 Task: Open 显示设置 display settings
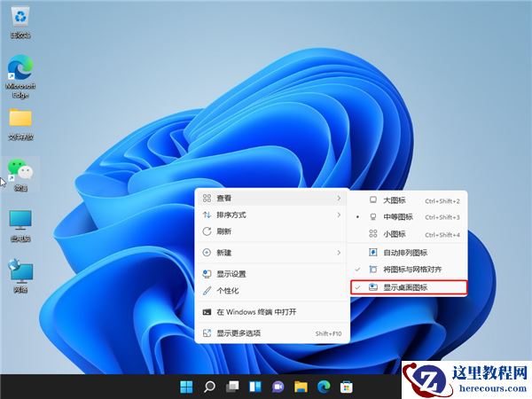point(272,274)
